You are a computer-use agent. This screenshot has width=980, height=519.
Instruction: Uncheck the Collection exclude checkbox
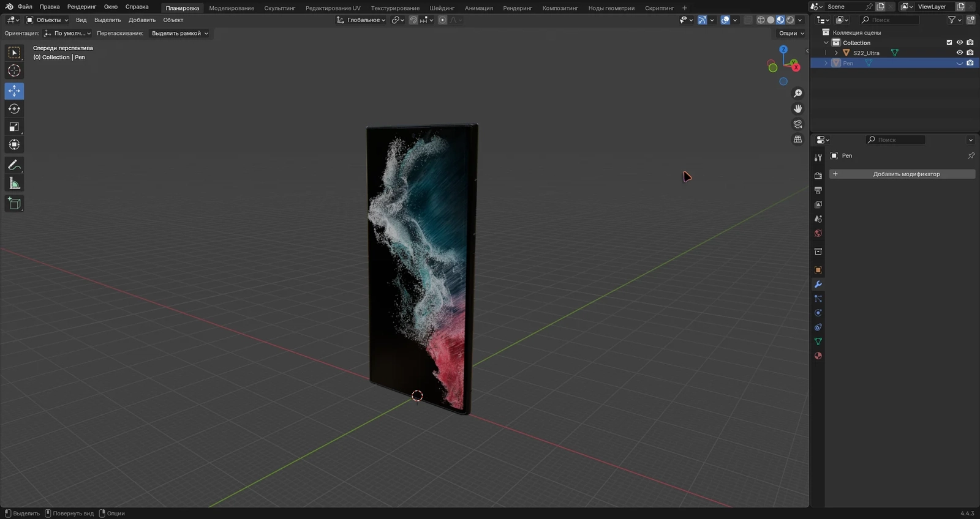point(949,43)
